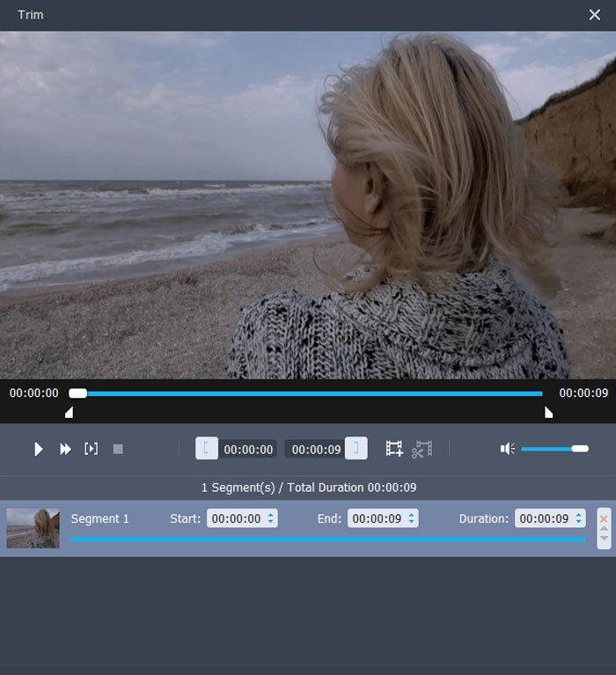Decrease Segment 1 Duration value

[578, 522]
